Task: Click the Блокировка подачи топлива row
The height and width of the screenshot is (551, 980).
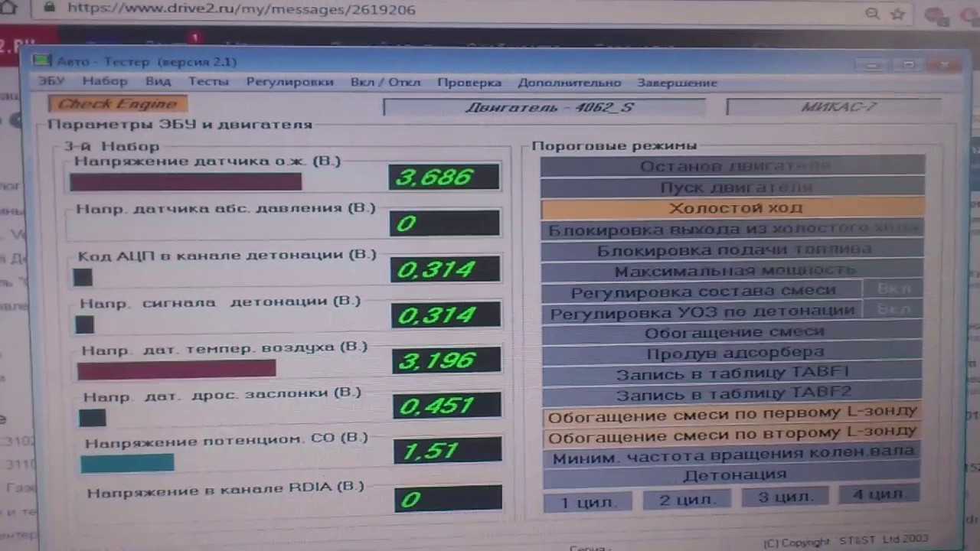Action: point(733,249)
